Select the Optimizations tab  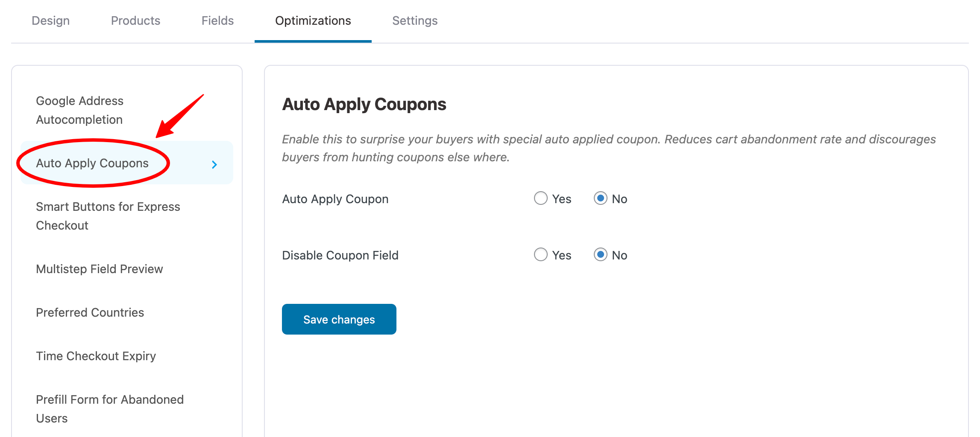click(313, 20)
